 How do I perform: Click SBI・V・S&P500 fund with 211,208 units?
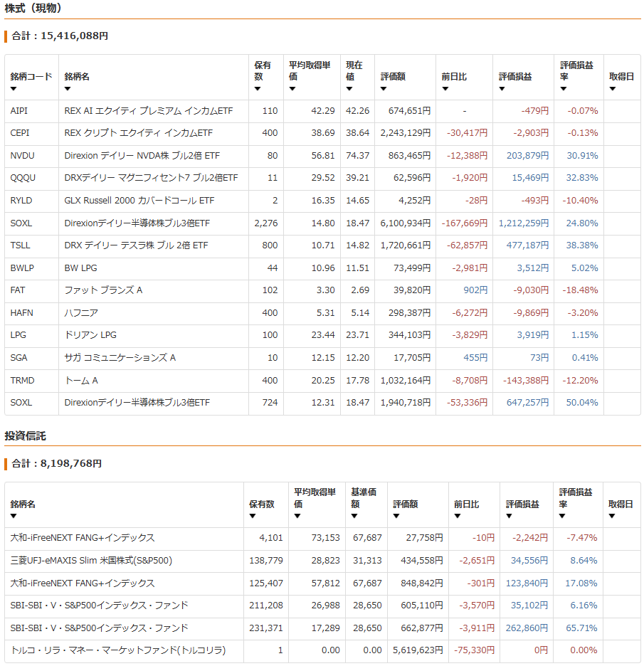point(99,606)
